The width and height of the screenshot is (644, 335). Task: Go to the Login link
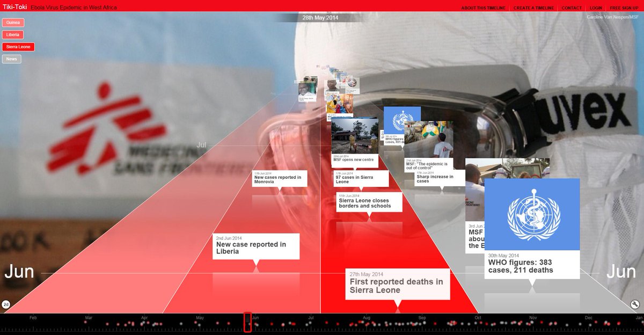pyautogui.click(x=596, y=8)
